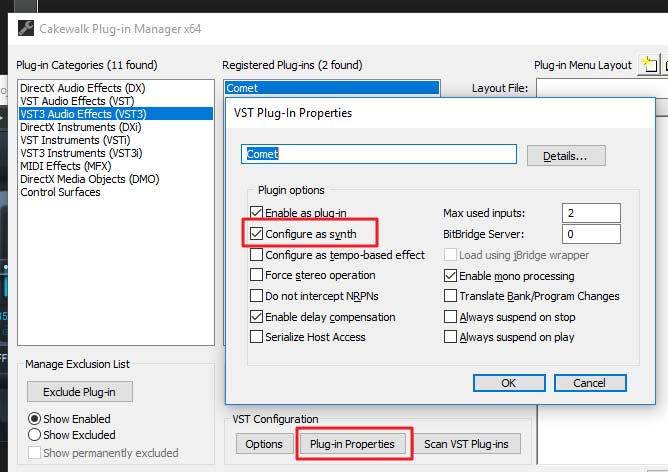Select Comet in Registered Plug-ins list

pos(330,88)
